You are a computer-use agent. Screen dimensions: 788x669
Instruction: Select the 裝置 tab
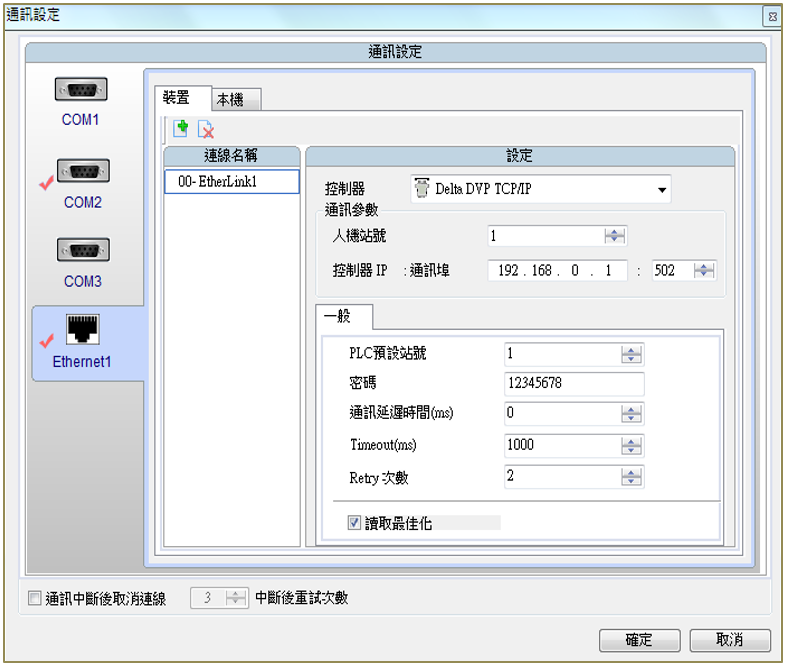[182, 98]
